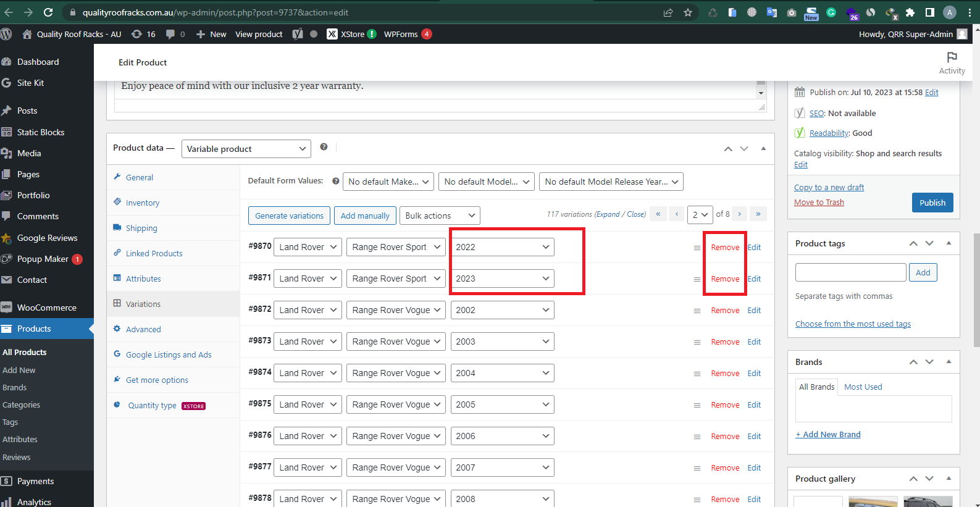Move Product data panel down
980x507 pixels.
click(x=744, y=149)
